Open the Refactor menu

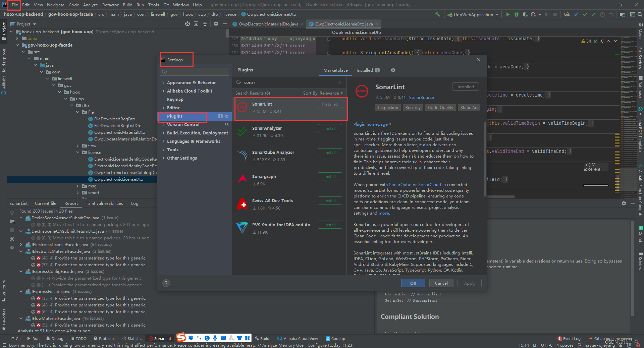click(x=110, y=5)
